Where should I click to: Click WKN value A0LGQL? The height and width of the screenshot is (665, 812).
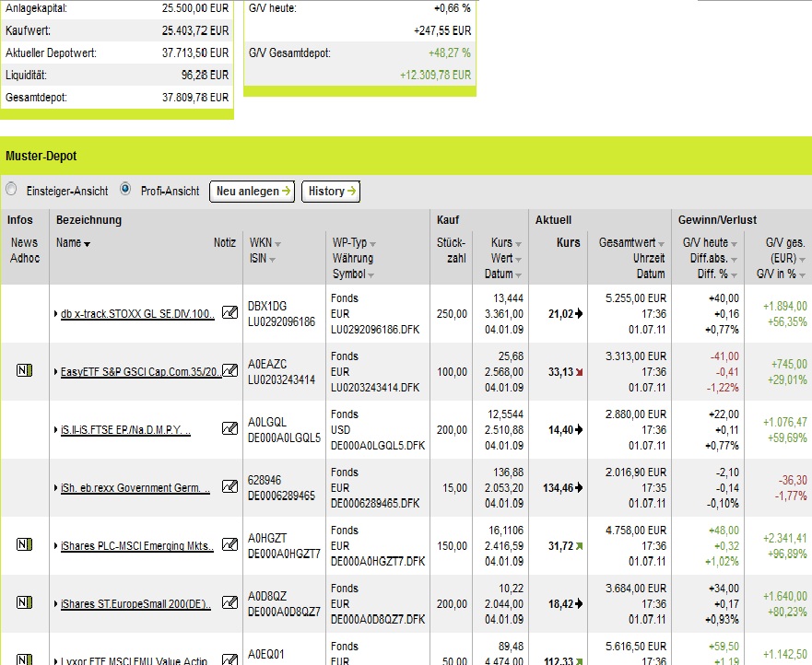tap(267, 422)
